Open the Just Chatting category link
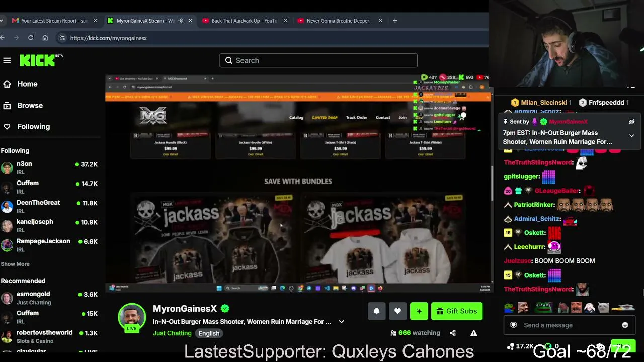Screen dimensions: 644x362 172,333
